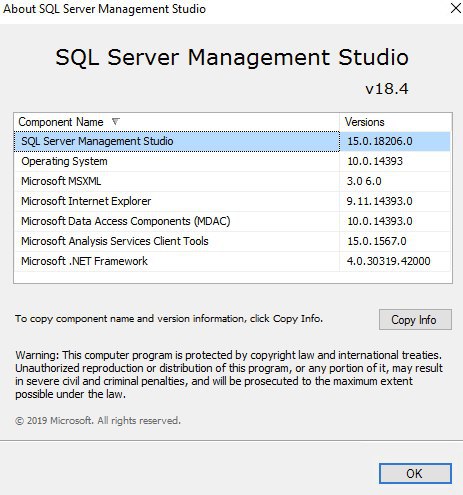Click the Versions column header
Image resolution: width=463 pixels, height=495 pixels.
tap(396, 122)
